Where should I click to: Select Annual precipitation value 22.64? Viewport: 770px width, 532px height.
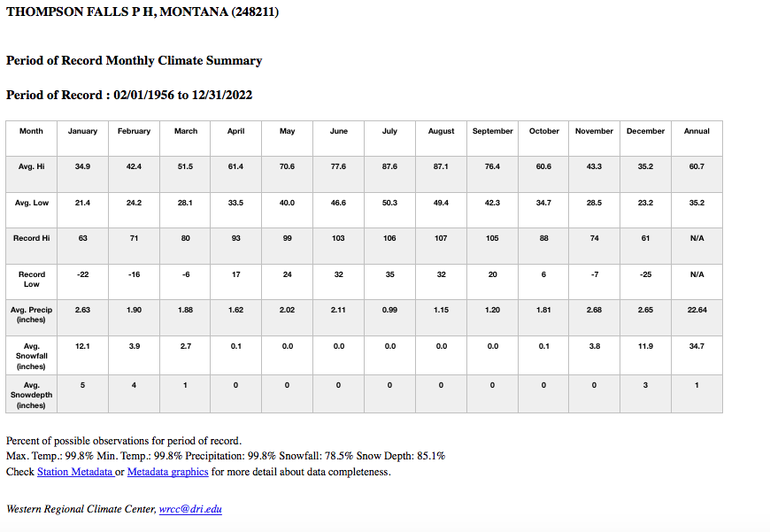click(697, 310)
